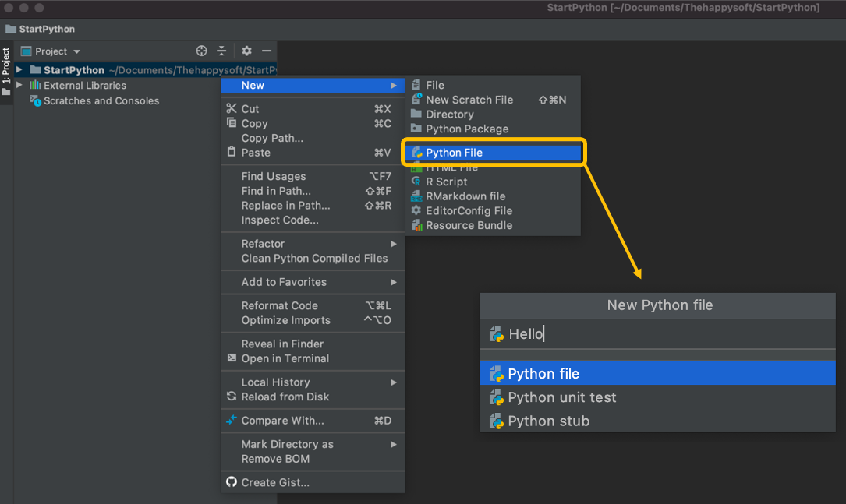Choose Remove BOM menu item
Image resolution: width=846 pixels, height=504 pixels.
point(313,459)
